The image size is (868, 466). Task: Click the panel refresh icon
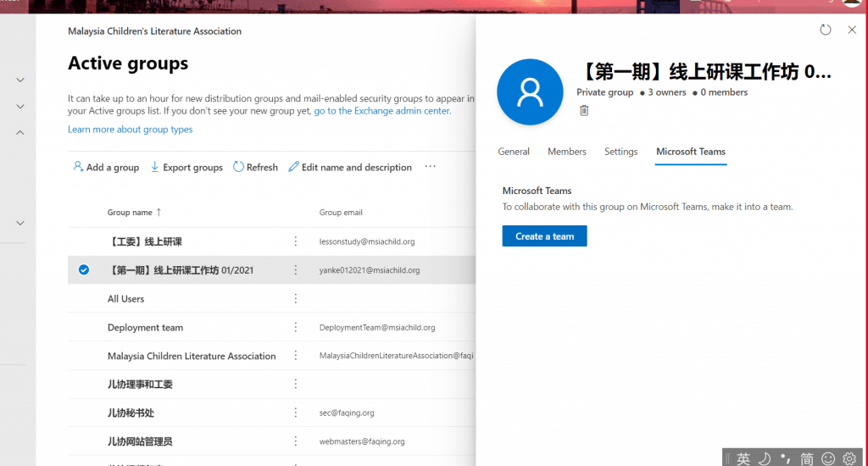826,30
